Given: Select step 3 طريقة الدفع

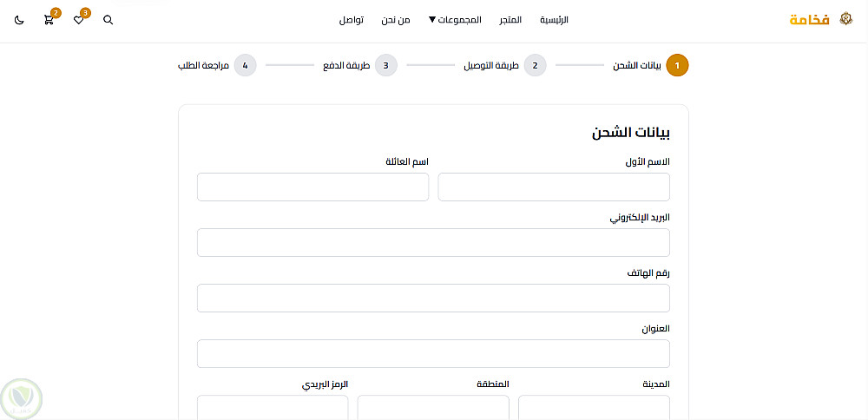Looking at the screenshot, I should coord(386,66).
